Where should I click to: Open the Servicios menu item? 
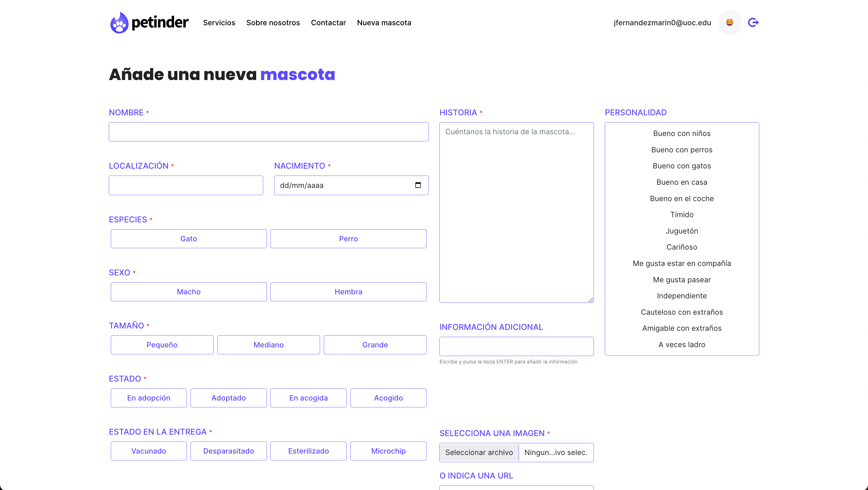(219, 23)
